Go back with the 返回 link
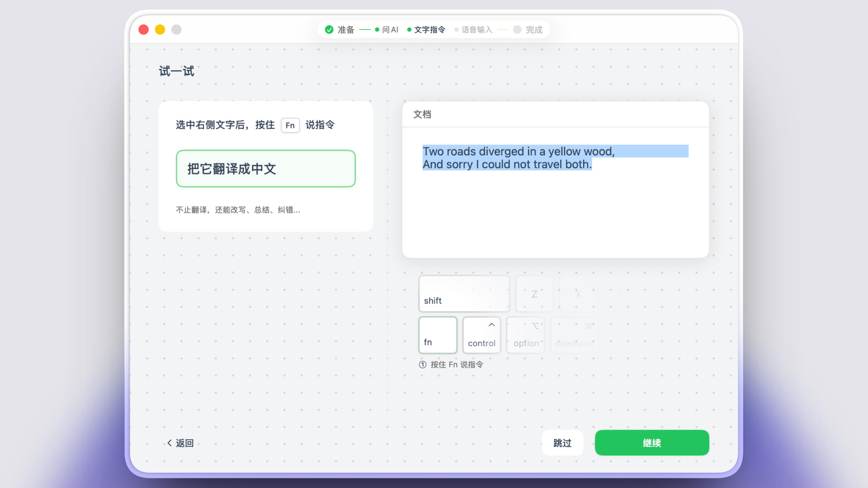The width and height of the screenshot is (868, 488). coord(180,443)
